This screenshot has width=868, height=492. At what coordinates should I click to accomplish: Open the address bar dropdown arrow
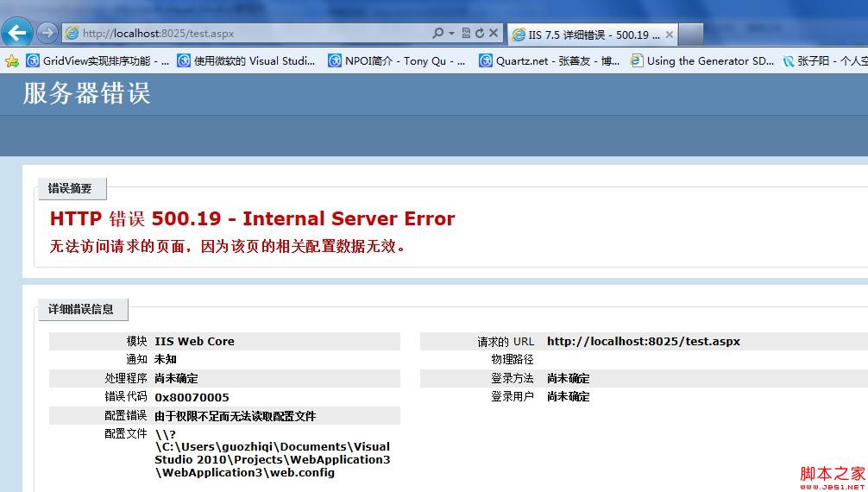[450, 34]
